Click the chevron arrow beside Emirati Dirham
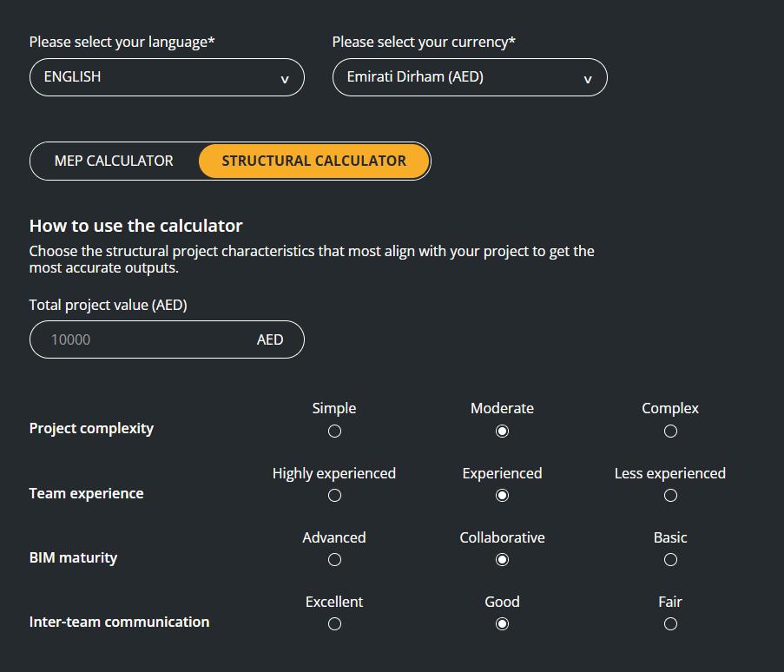 (x=587, y=79)
